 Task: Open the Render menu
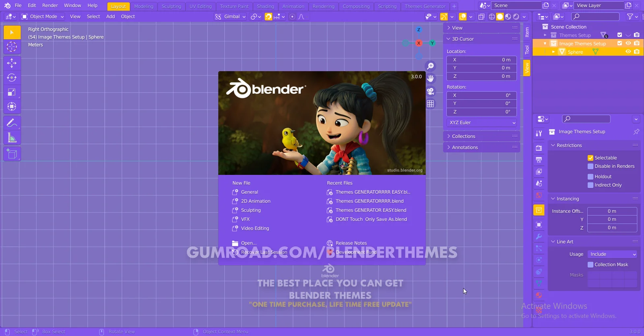click(x=50, y=6)
